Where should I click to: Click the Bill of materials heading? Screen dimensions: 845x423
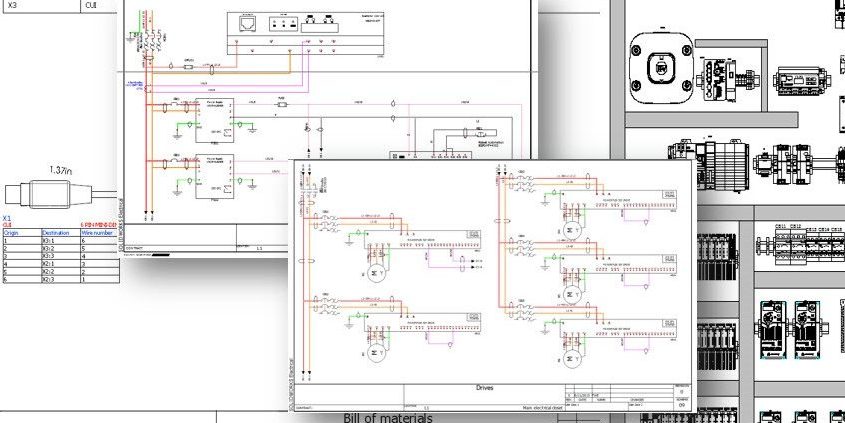click(x=388, y=418)
